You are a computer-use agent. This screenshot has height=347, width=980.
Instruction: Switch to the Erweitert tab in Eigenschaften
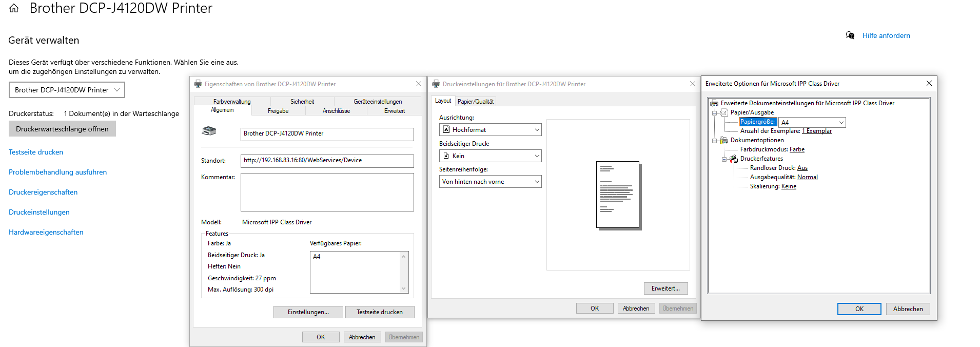[394, 111]
